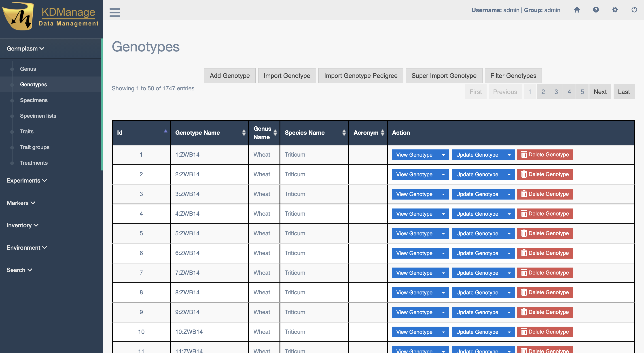Select Trait groups in sidebar
Image resolution: width=644 pixels, height=353 pixels.
point(35,147)
